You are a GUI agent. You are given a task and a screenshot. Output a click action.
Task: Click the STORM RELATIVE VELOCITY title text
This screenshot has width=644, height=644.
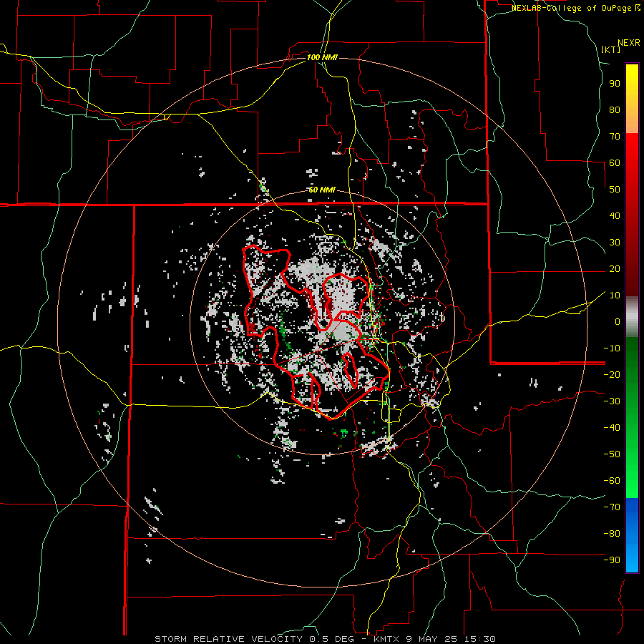pyautogui.click(x=228, y=639)
